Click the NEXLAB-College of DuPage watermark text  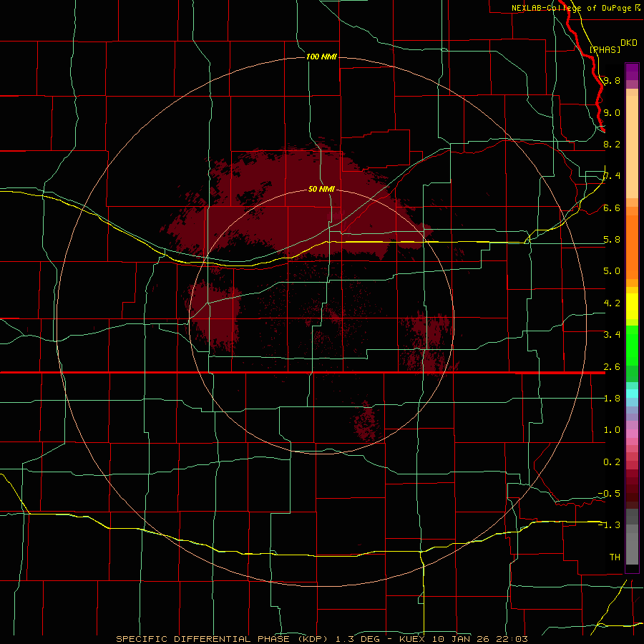click(x=573, y=8)
